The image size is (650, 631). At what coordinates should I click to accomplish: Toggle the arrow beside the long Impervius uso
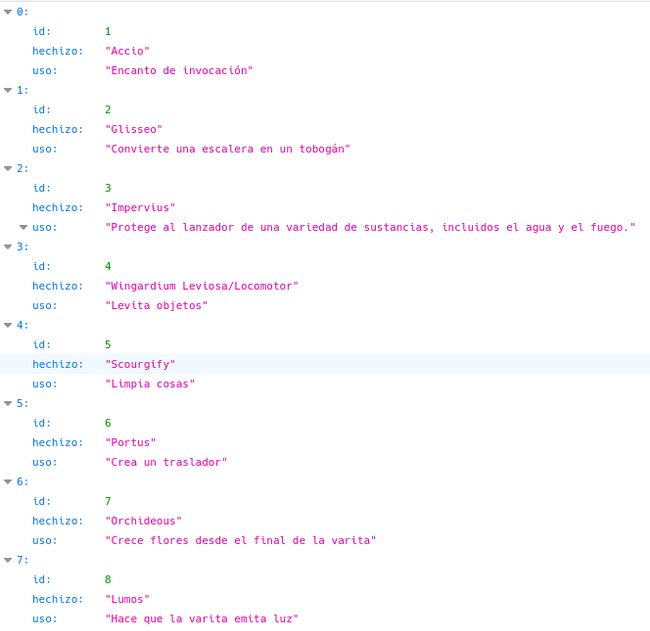pyautogui.click(x=23, y=227)
